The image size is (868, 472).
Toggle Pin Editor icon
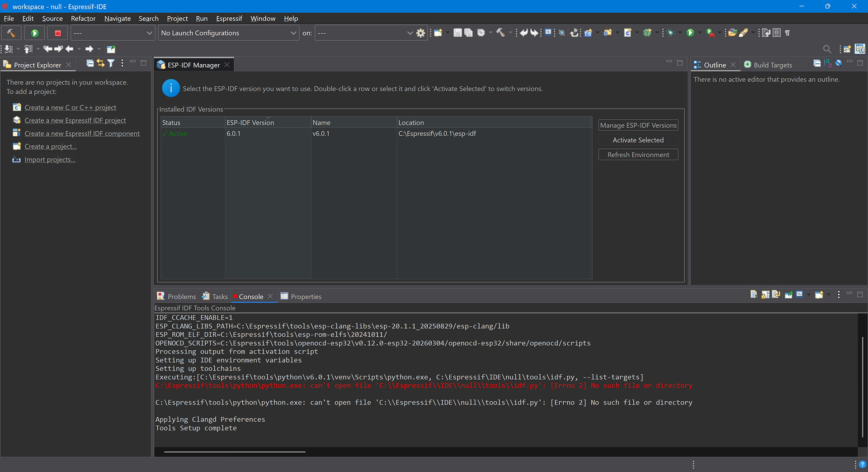pos(111,49)
